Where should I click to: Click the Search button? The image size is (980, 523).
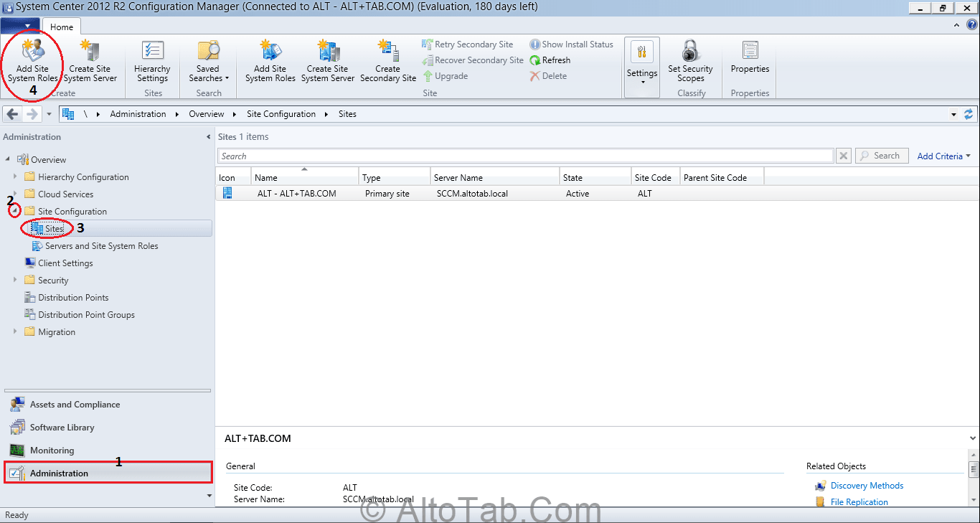click(881, 156)
